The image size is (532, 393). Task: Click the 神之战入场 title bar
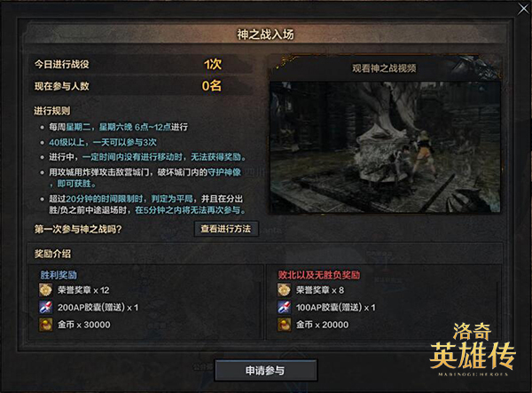[265, 35]
